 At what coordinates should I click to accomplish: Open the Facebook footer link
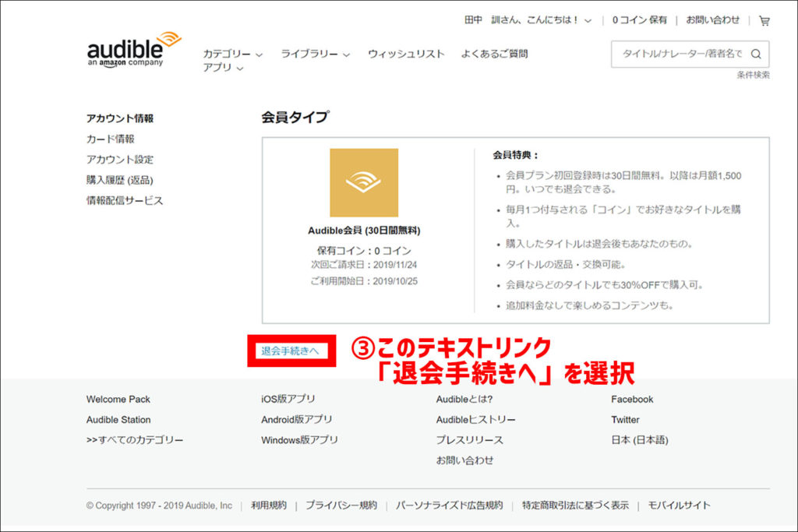(632, 400)
